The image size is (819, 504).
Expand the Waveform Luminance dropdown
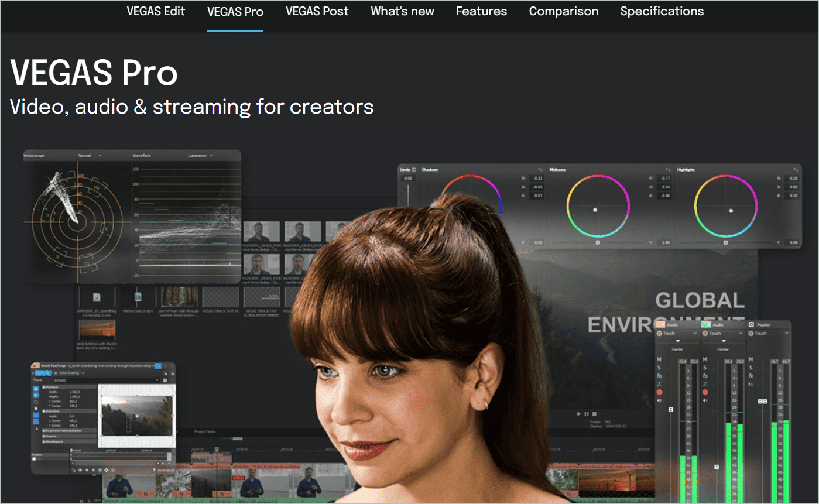tap(211, 156)
